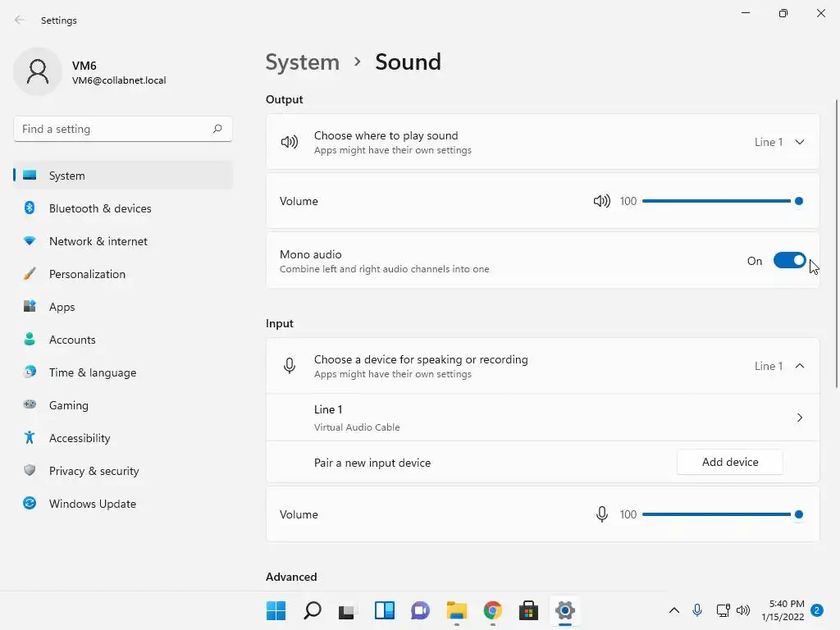This screenshot has width=840, height=630.
Task: Open Bluetooth & devices settings
Action: pos(100,208)
